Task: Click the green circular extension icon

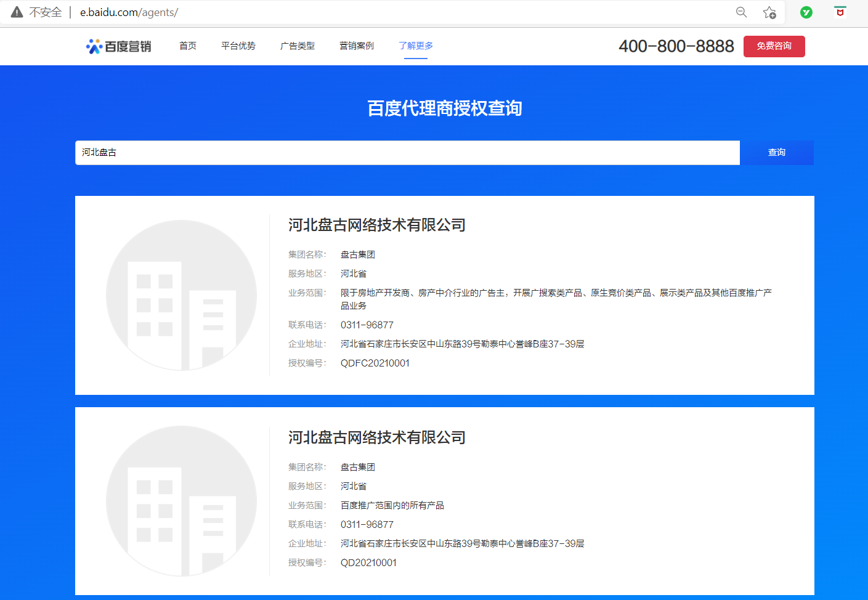Action: (x=806, y=12)
